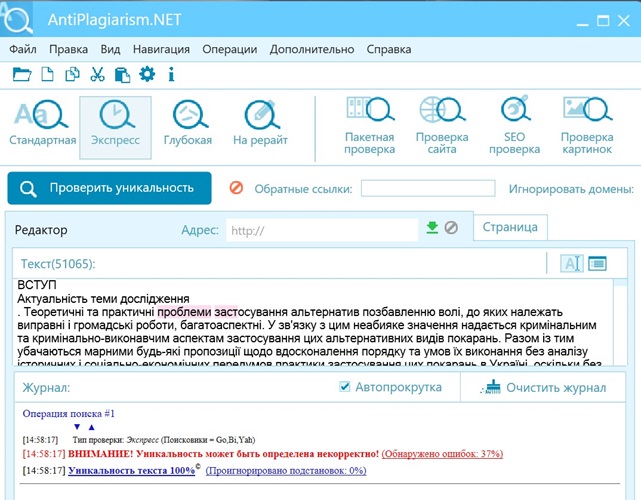This screenshot has height=500, width=641.
Task: Open Проигнорировано подстановок: 0% link
Action: click(x=286, y=471)
